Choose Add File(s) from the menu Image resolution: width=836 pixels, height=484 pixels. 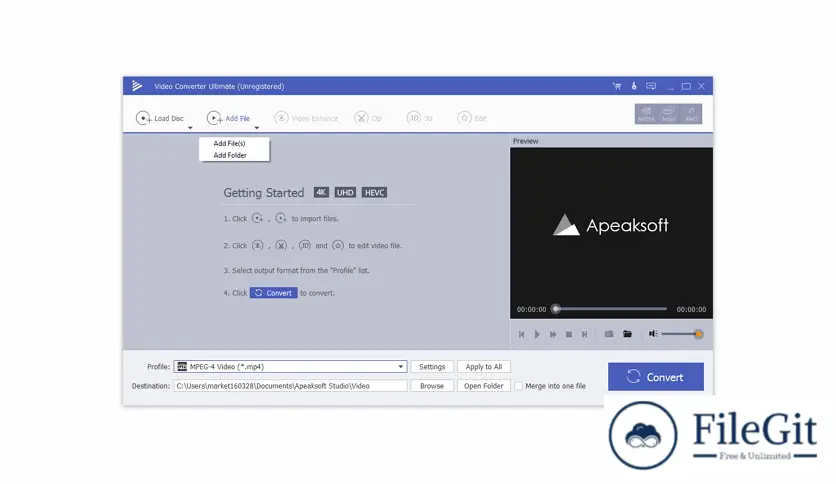point(229,143)
